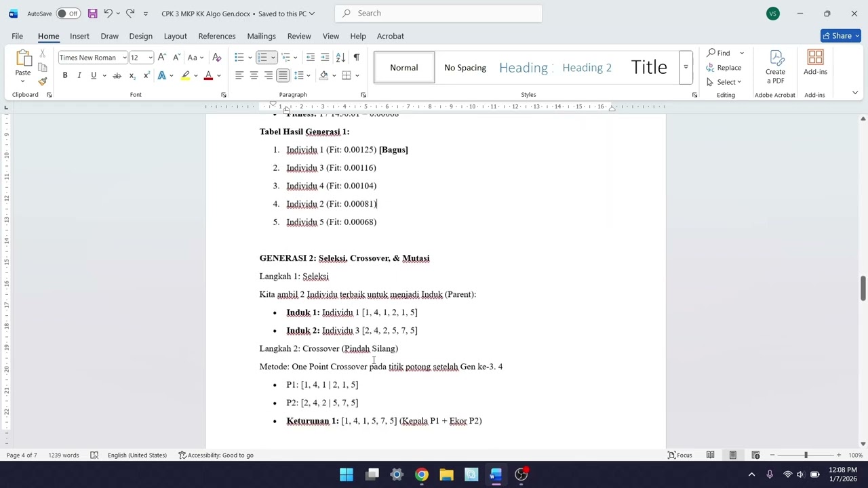Switch to the Acrobat tab
The height and width of the screenshot is (488, 868).
coord(391,36)
